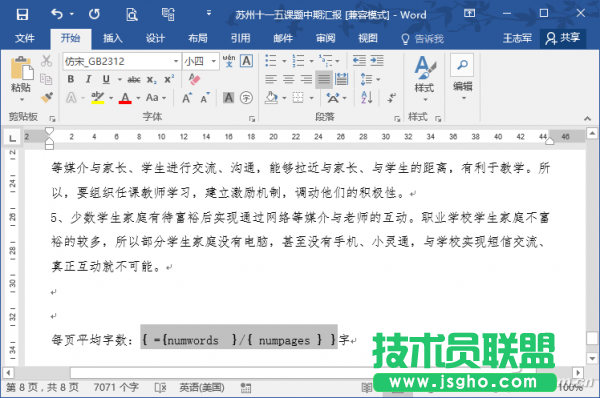Open the numbering list dropdown
This screenshot has width=600, height=398.
[311, 61]
